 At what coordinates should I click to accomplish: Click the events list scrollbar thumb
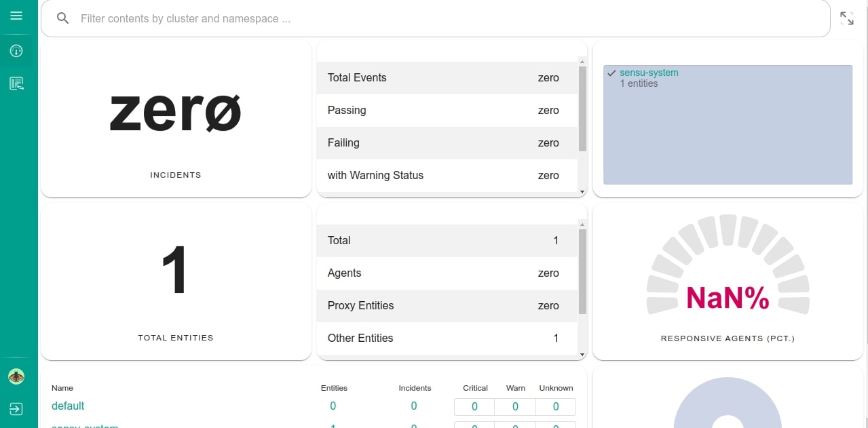tap(582, 109)
